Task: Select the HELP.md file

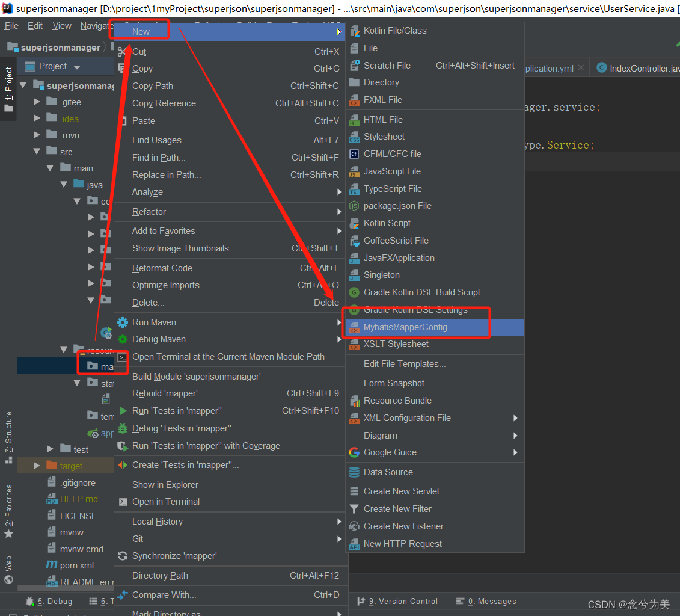Action: tap(72, 499)
